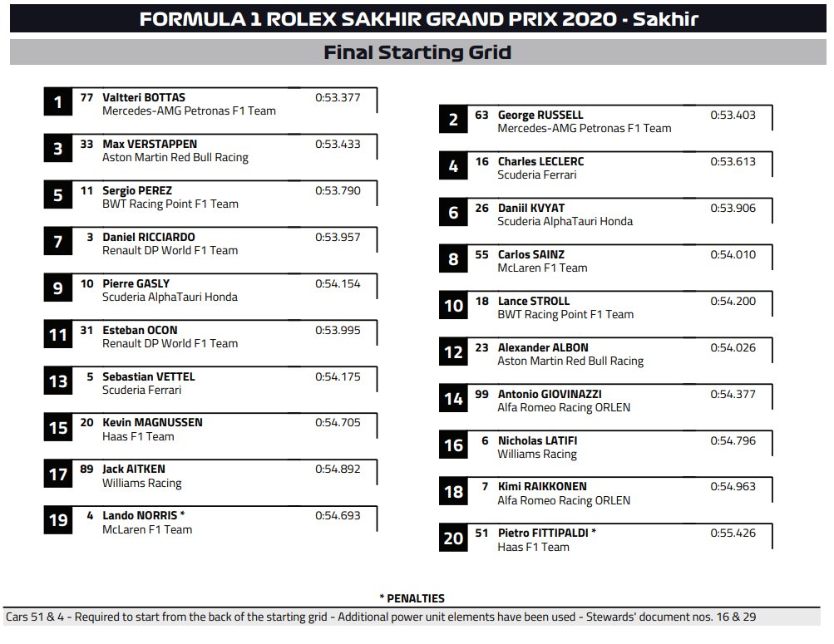Click the grid position 10 box
The height and width of the screenshot is (644, 834).
[453, 306]
